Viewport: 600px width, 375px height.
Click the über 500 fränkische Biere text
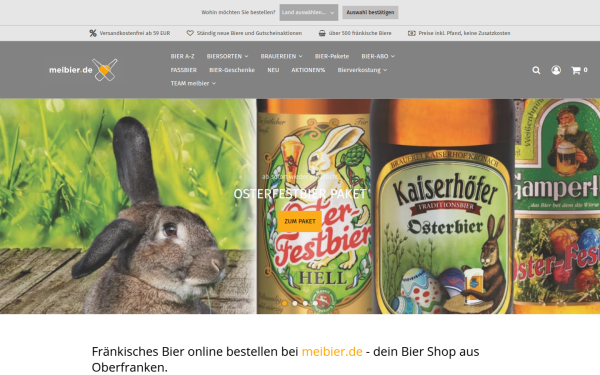(x=360, y=33)
